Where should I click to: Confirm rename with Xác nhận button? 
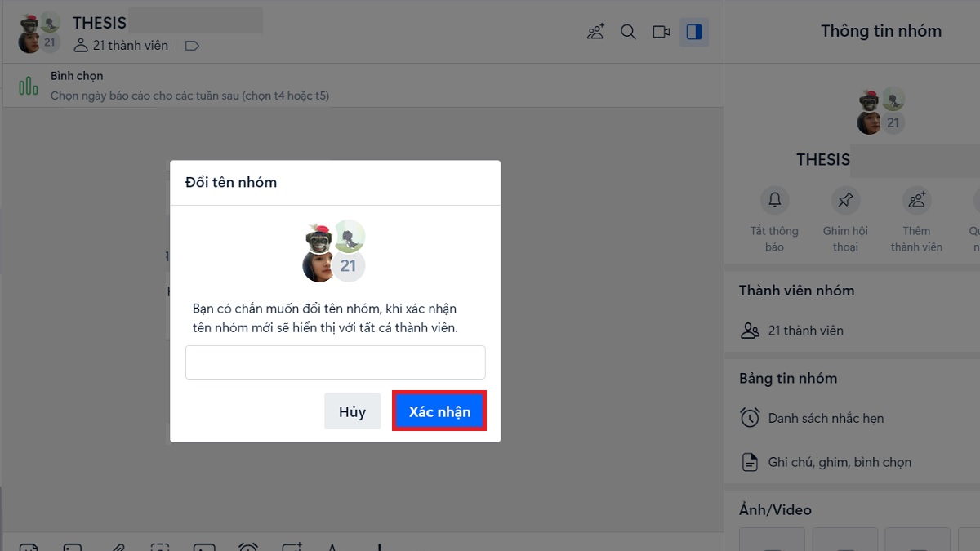tap(439, 411)
